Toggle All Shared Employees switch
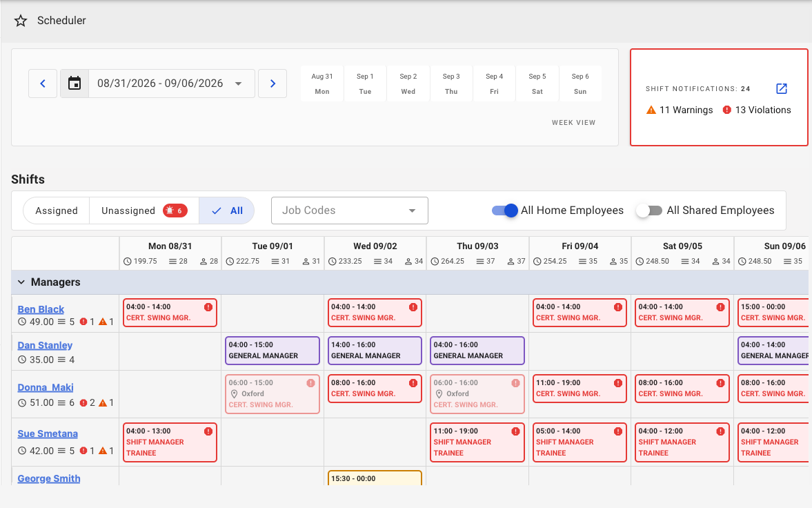Image resolution: width=812 pixels, height=508 pixels. 649,211
